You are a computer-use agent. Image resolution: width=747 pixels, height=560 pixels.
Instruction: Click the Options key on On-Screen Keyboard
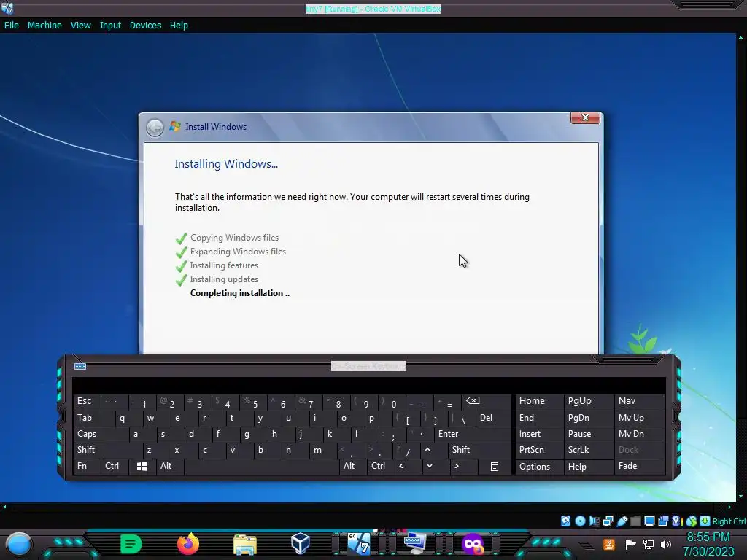(x=539, y=467)
